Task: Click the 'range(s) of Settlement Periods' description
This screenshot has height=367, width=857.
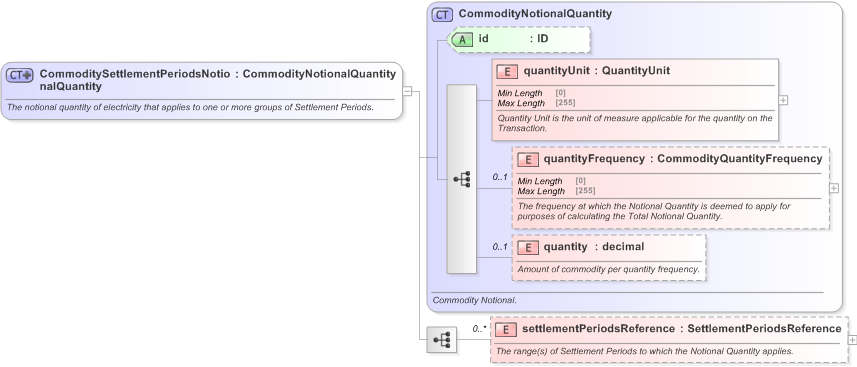Action: 644,351
